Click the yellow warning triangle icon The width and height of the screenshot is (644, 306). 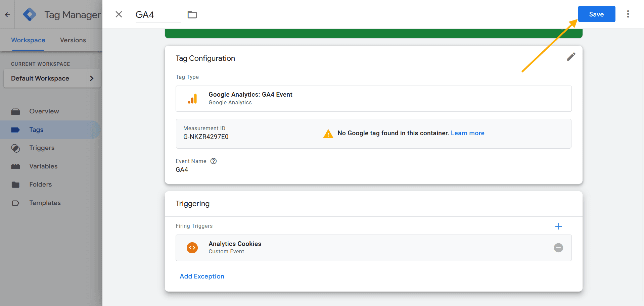click(x=328, y=134)
